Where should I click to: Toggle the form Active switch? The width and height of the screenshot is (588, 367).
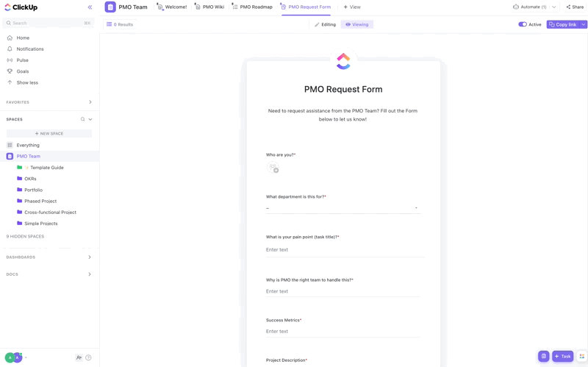click(523, 24)
